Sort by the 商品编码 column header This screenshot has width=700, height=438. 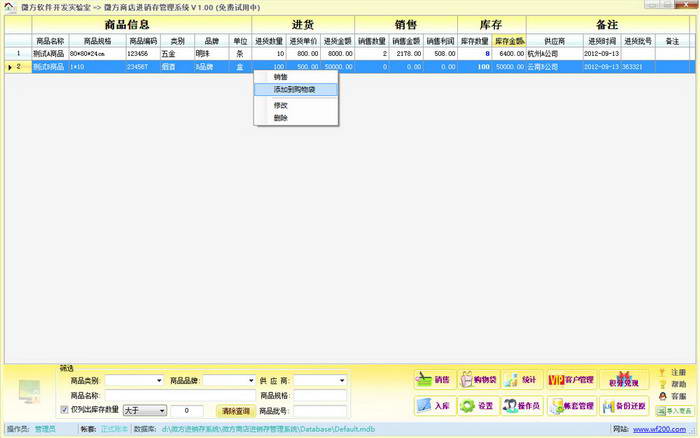143,41
